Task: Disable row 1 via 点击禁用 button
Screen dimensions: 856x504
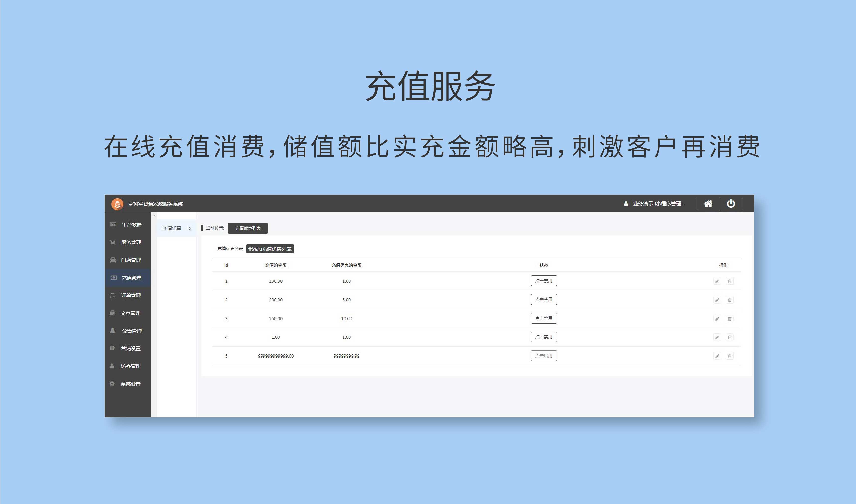Action: click(543, 281)
